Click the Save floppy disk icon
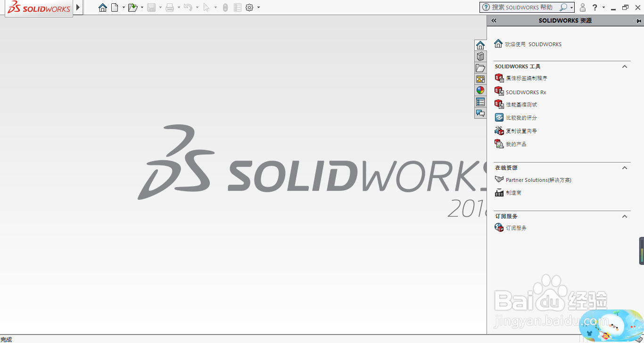644x343 pixels. click(x=151, y=8)
